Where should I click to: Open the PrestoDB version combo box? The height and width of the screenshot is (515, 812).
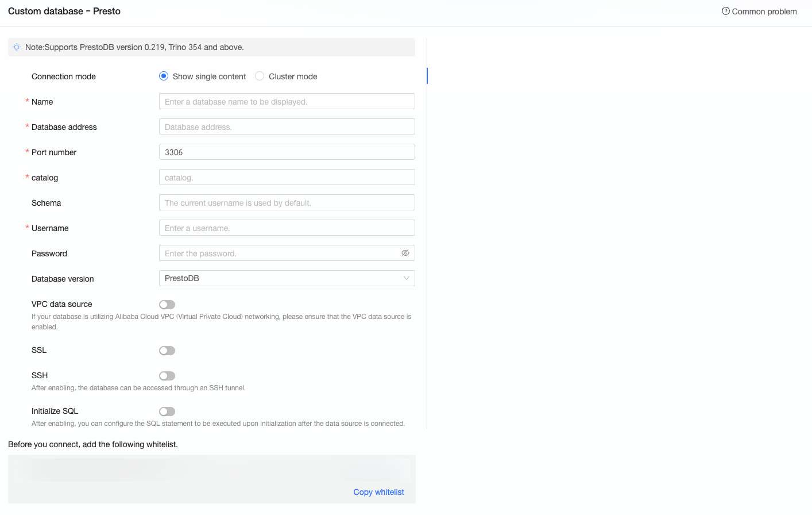[x=281, y=278]
